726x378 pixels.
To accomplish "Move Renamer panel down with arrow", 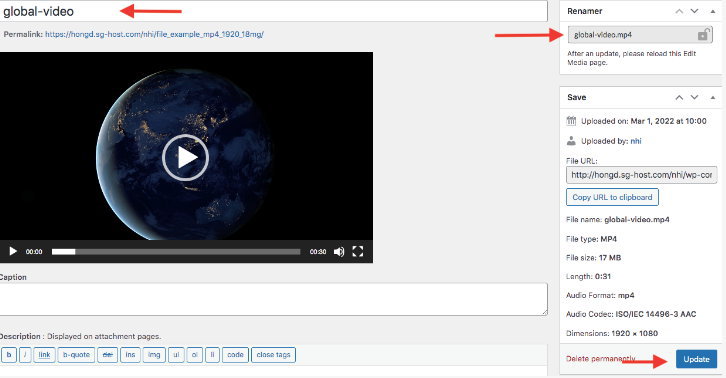I will click(x=695, y=11).
